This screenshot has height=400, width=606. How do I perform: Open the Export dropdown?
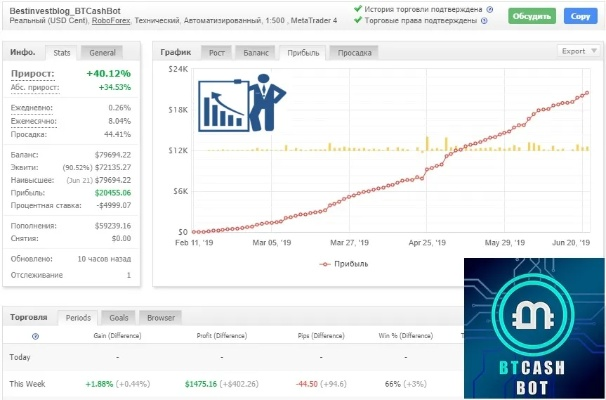(577, 51)
